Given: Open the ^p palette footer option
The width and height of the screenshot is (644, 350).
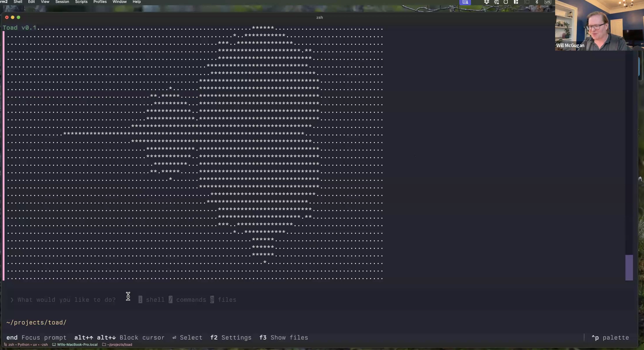Looking at the screenshot, I should 610,337.
